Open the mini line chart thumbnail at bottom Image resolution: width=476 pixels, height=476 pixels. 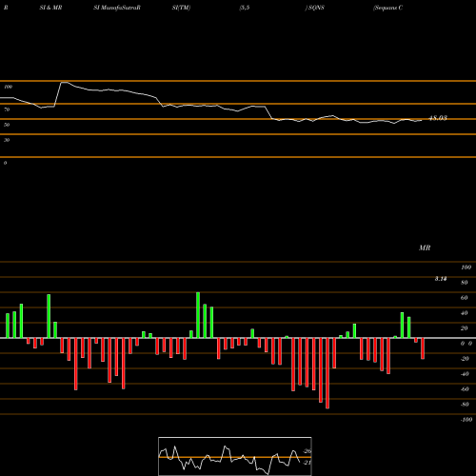[x=235, y=456]
